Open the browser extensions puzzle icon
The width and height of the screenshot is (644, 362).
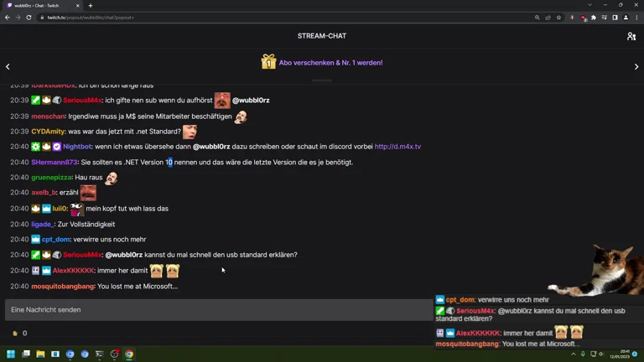pos(594,18)
